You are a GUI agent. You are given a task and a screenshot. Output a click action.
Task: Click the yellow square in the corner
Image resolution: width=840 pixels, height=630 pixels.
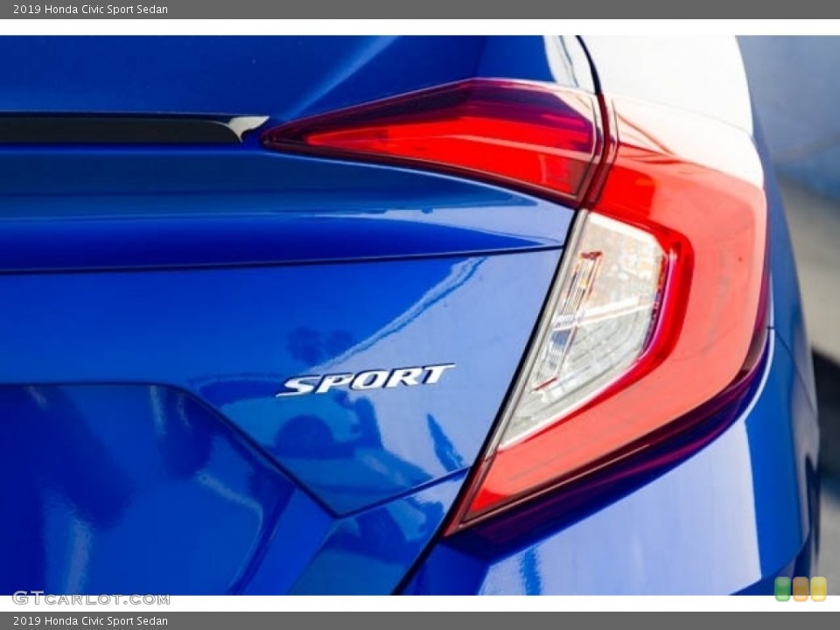(818, 589)
